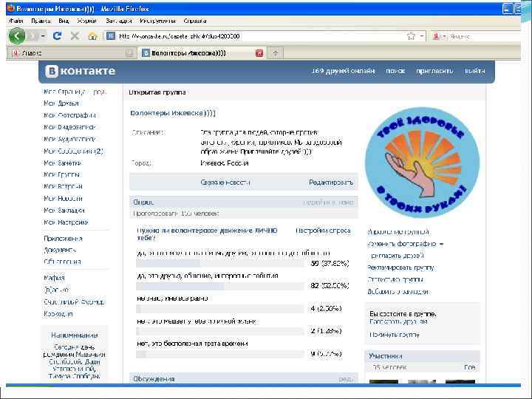The height and width of the screenshot is (399, 532).
Task: Click the group logo with the hand
Action: tap(422, 163)
